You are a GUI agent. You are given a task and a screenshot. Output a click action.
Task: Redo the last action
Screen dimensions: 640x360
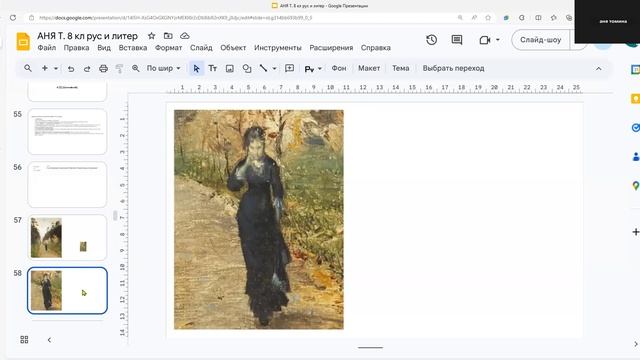click(87, 69)
